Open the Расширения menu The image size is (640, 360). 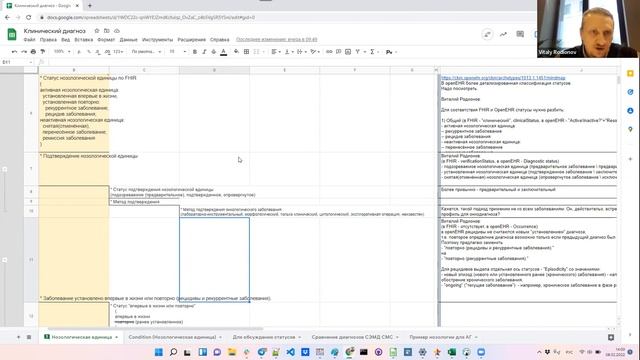coord(191,40)
